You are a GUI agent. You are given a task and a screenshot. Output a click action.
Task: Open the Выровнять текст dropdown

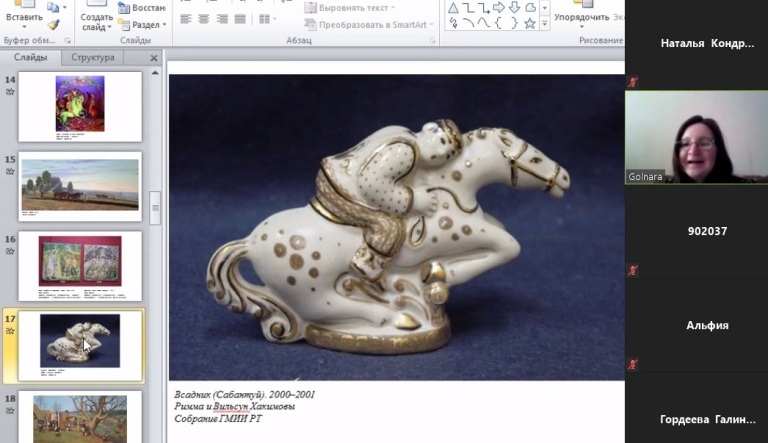click(x=393, y=8)
